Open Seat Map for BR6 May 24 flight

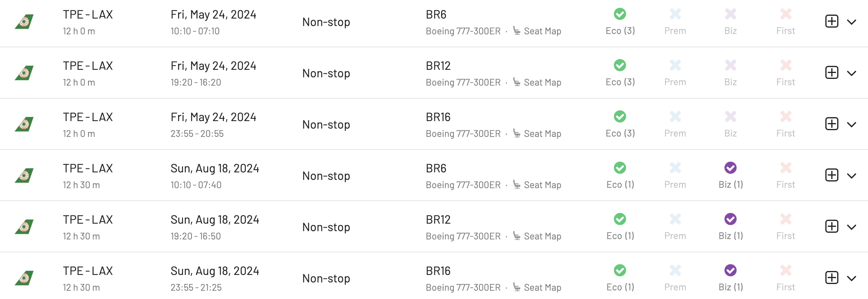click(537, 31)
